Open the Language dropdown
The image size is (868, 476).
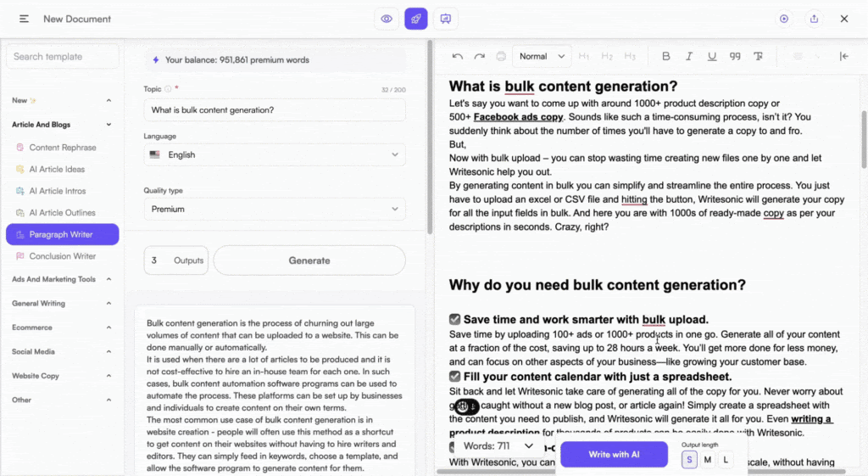[275, 154]
